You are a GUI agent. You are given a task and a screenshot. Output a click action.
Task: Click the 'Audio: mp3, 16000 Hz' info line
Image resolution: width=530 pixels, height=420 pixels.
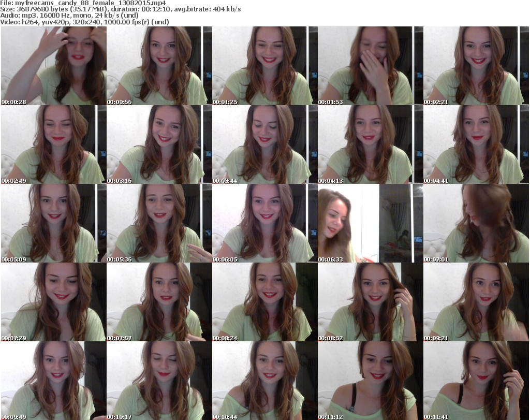coord(69,16)
